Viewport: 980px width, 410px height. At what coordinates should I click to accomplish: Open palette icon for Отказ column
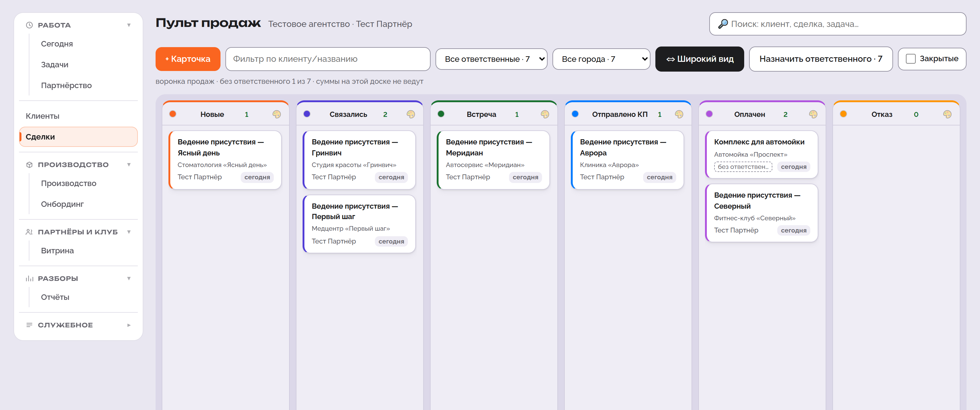point(947,114)
